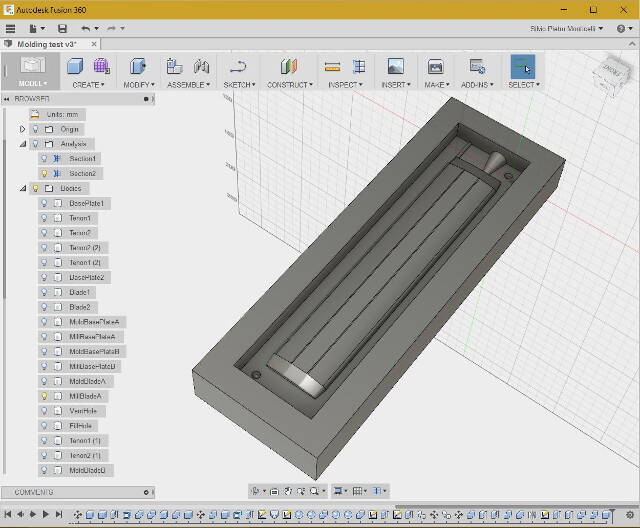Click the Orbit navigation icon
The width and height of the screenshot is (640, 528).
coord(256,491)
